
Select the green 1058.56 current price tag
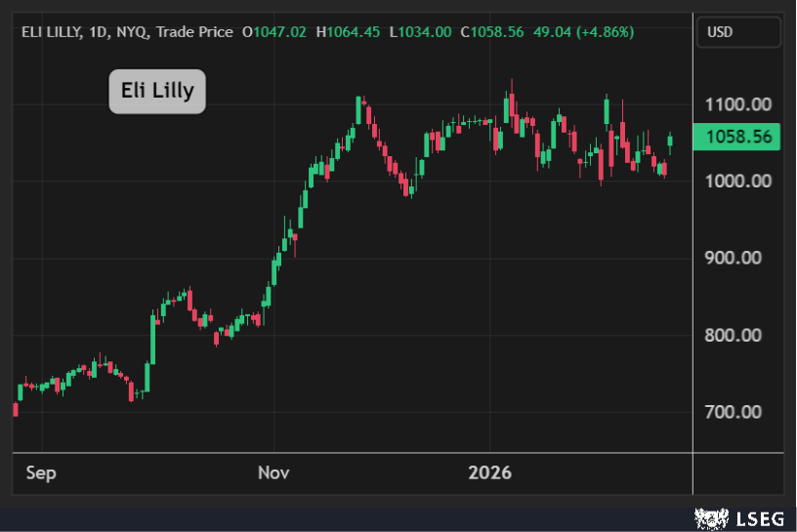(737, 138)
